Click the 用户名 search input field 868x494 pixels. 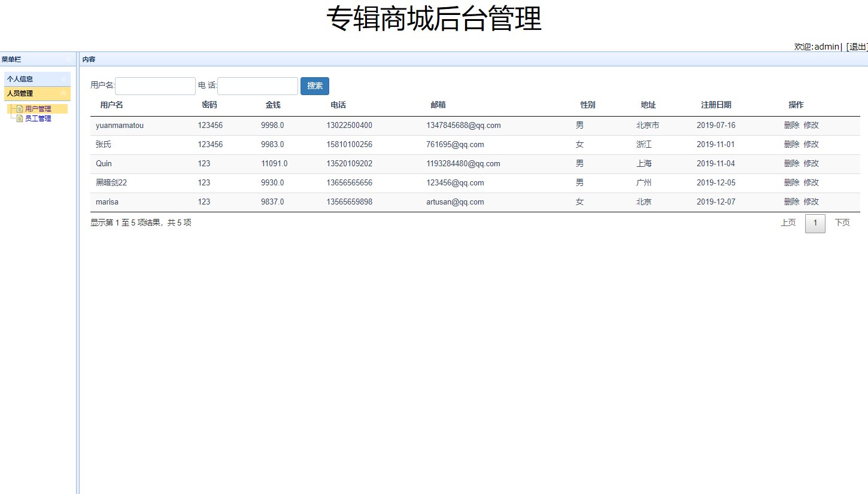click(x=154, y=86)
